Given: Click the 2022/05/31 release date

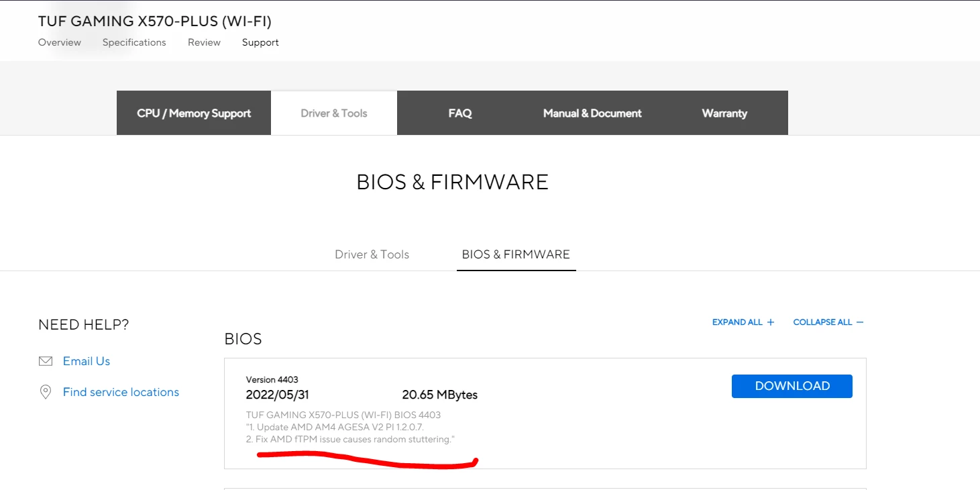Looking at the screenshot, I should click(x=278, y=395).
